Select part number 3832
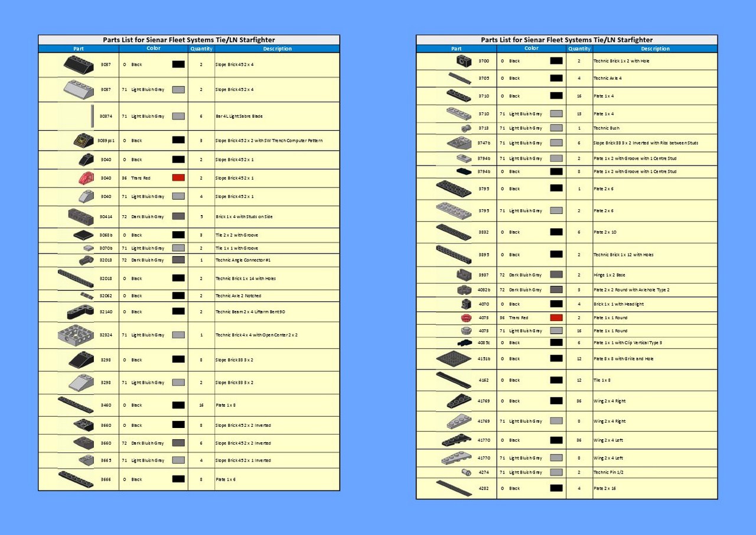The height and width of the screenshot is (535, 756). coord(484,232)
